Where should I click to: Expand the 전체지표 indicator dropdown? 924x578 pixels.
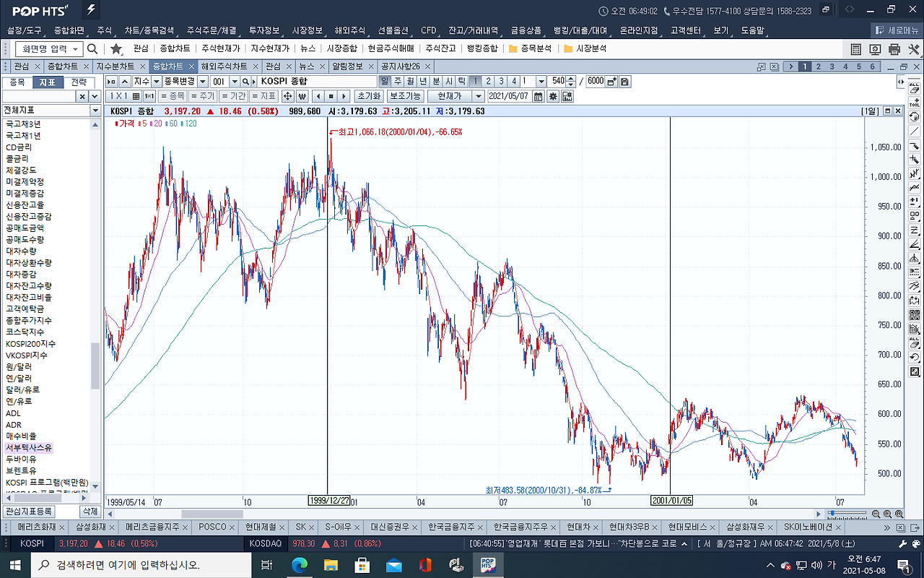[95, 111]
